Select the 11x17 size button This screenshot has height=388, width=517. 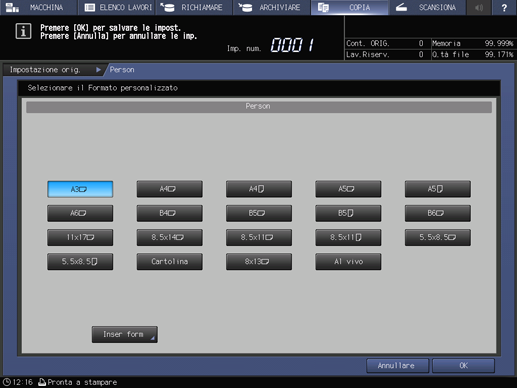click(80, 237)
